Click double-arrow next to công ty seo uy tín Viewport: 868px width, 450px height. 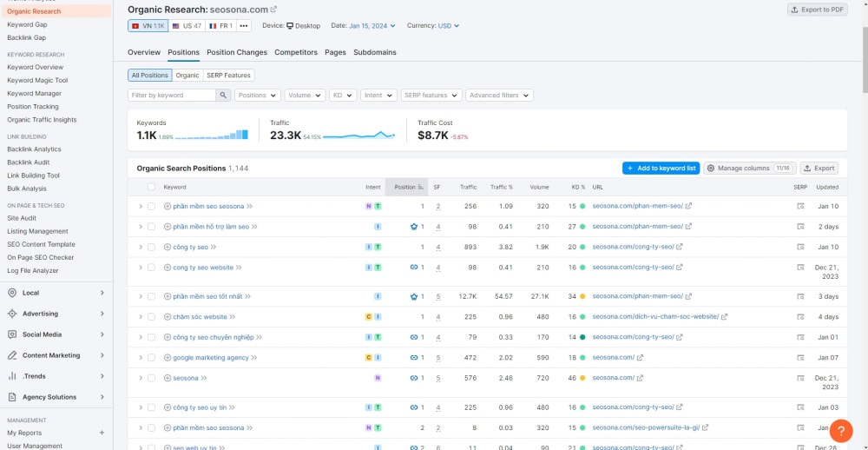[232, 407]
